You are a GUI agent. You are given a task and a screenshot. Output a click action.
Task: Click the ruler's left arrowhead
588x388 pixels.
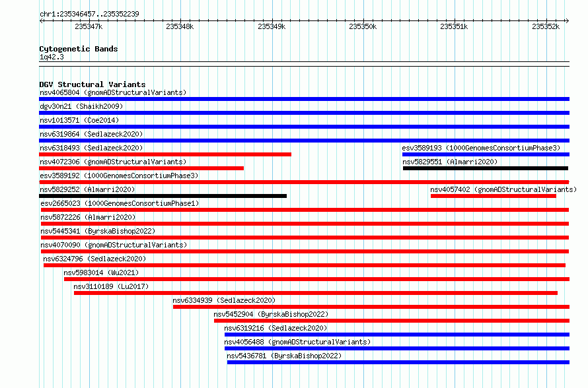tap(41, 21)
